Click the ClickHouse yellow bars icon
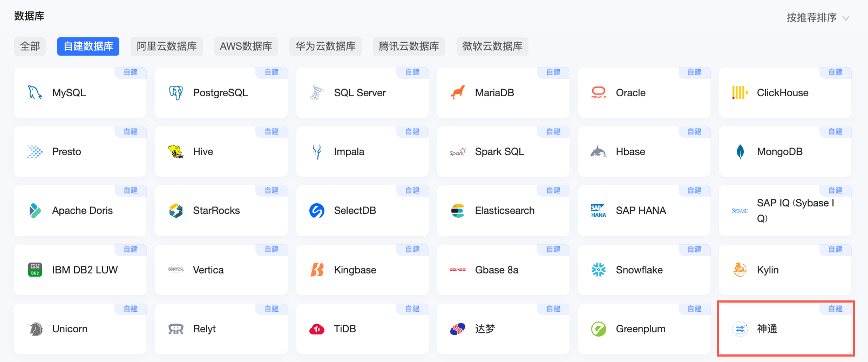The height and width of the screenshot is (362, 868). pyautogui.click(x=740, y=92)
